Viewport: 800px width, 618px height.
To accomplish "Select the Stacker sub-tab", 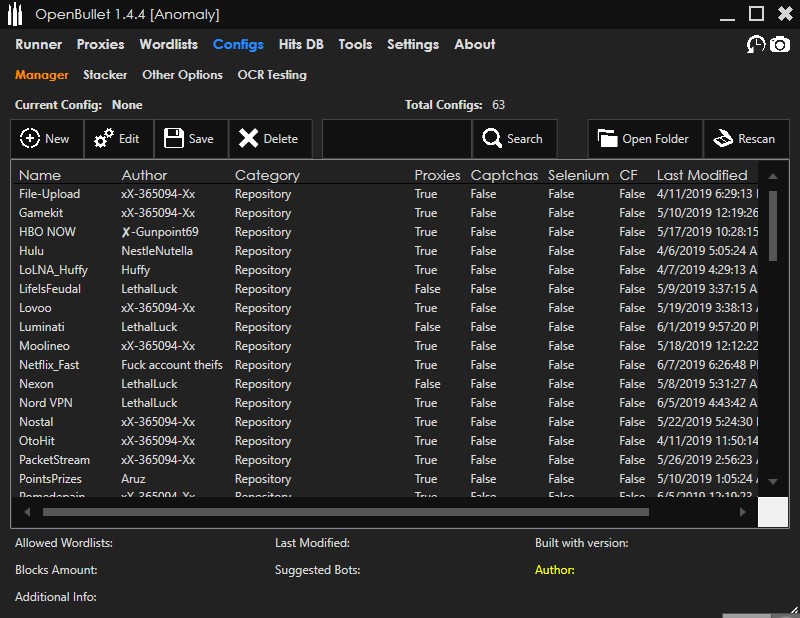I will (105, 75).
